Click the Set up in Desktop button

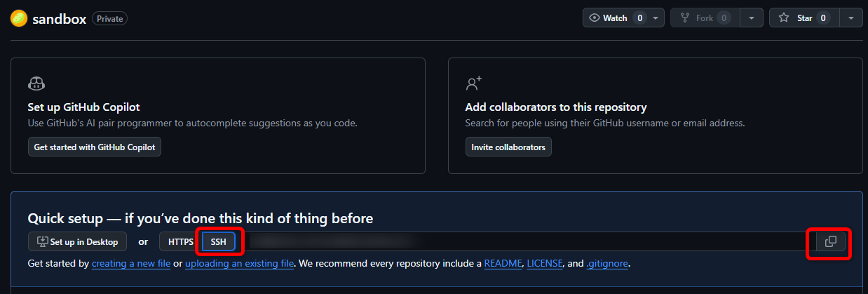point(78,242)
